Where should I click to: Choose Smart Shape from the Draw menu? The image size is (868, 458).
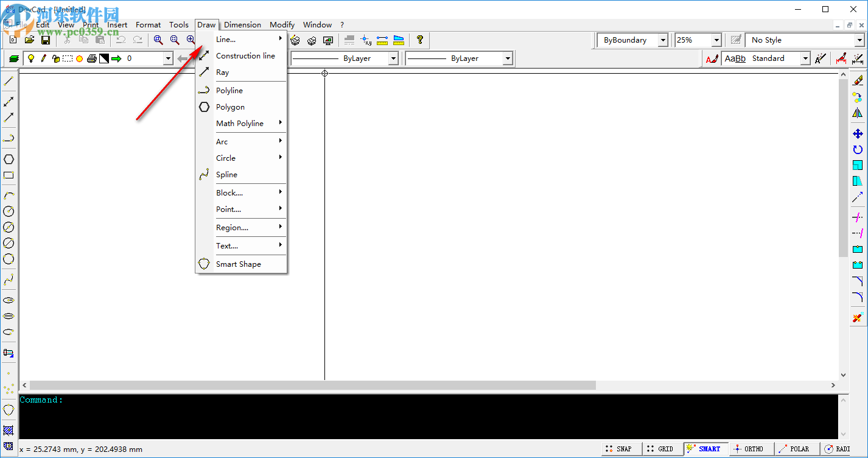pos(241,264)
